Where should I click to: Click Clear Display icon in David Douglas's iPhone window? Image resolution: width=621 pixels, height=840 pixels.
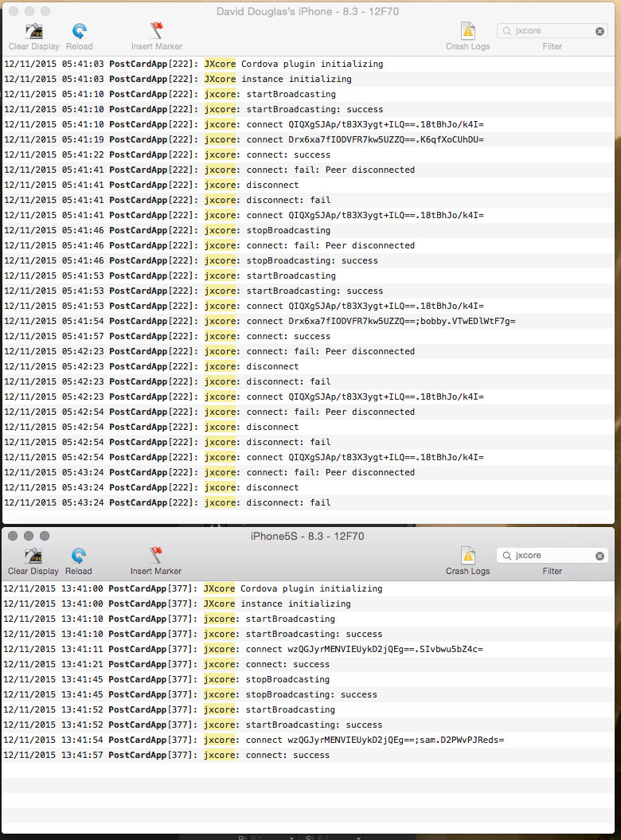coord(34,31)
